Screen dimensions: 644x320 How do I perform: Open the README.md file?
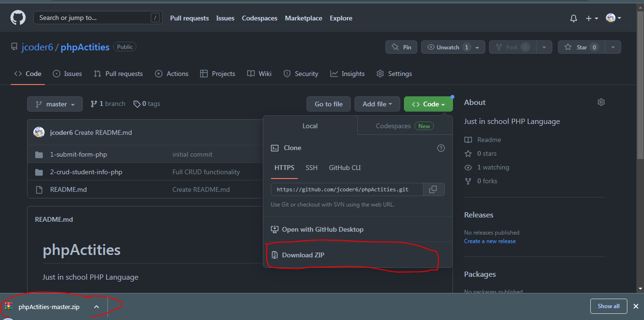[68, 189]
